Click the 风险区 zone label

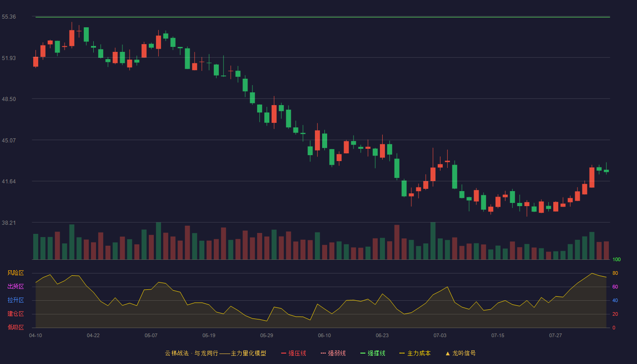tap(15, 273)
